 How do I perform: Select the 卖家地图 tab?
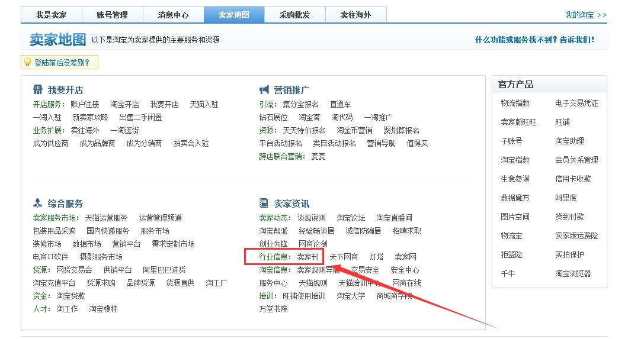click(x=233, y=15)
